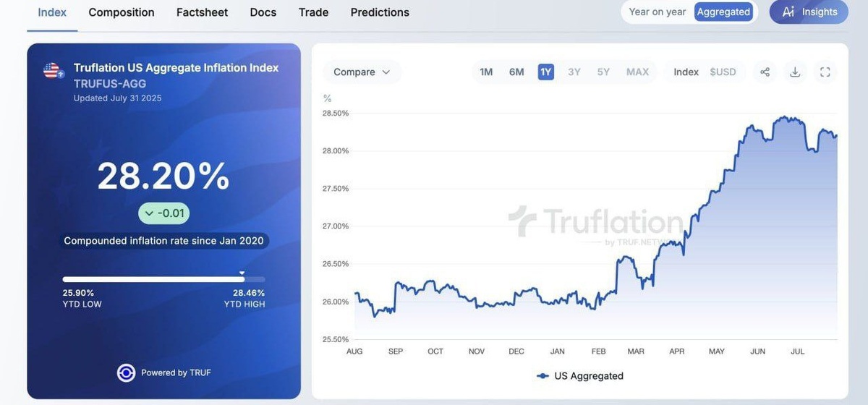The width and height of the screenshot is (868, 405).
Task: Click the Insights sparkle icon
Action: point(788,12)
